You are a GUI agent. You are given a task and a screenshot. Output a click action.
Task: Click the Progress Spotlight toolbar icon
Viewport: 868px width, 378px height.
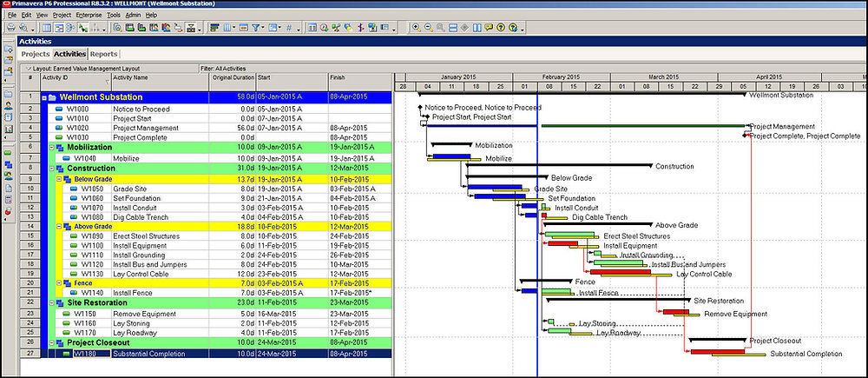click(348, 27)
